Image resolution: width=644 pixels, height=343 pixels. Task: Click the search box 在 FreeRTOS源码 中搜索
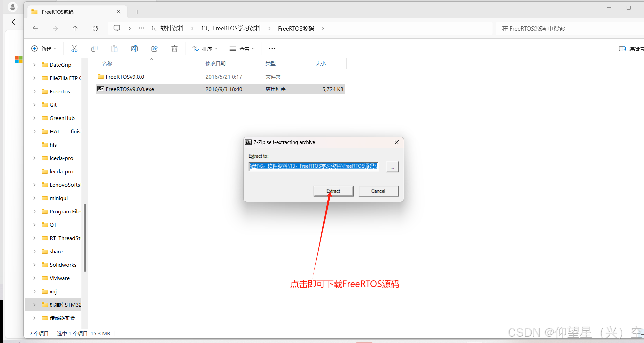570,28
